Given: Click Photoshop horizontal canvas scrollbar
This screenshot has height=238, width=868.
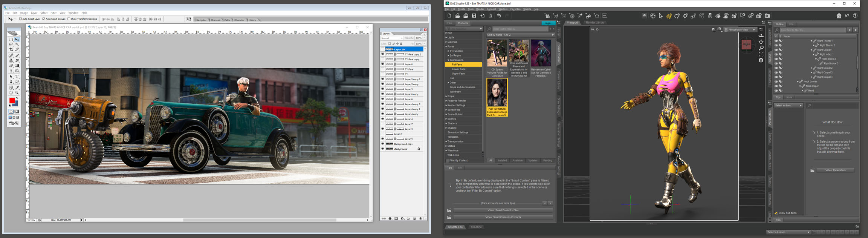Looking at the screenshot, I should click(226, 220).
